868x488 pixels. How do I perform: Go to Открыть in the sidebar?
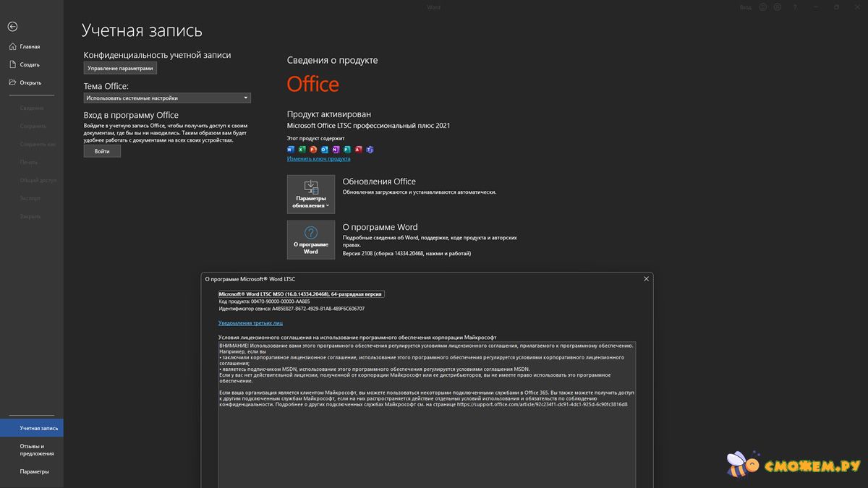(x=30, y=82)
